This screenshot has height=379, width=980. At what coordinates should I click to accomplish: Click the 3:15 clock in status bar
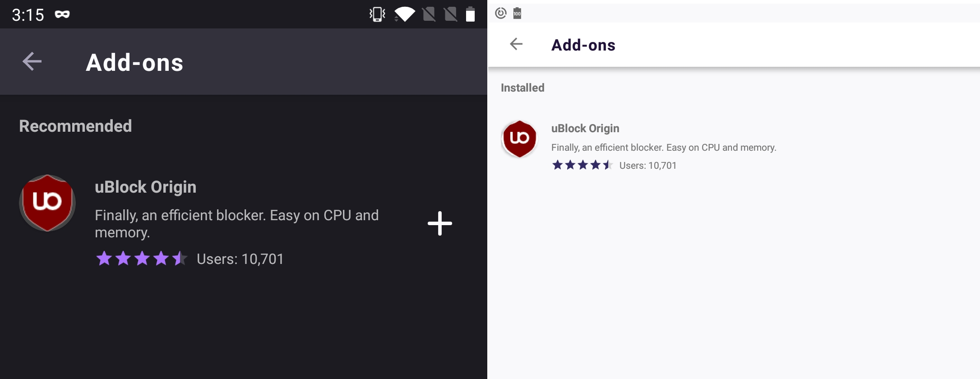[x=28, y=15]
